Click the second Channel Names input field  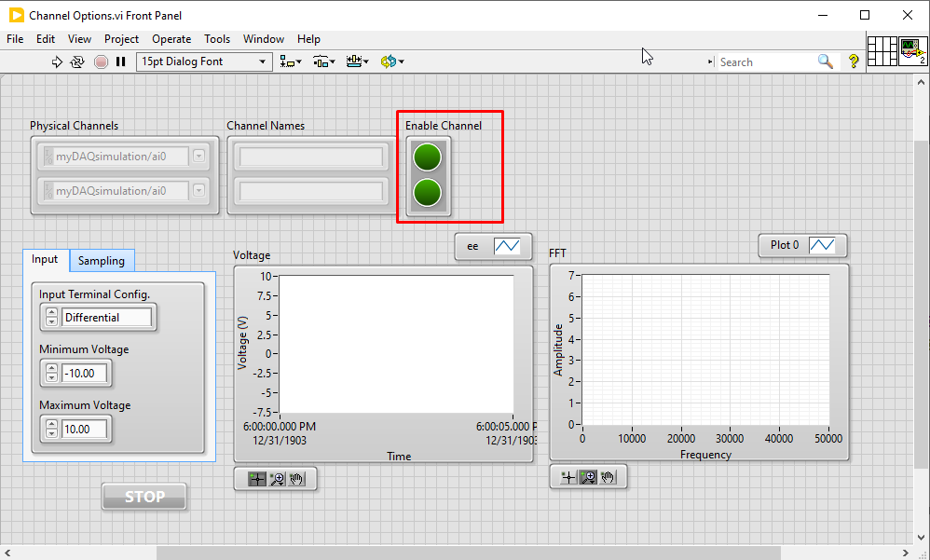pos(311,191)
